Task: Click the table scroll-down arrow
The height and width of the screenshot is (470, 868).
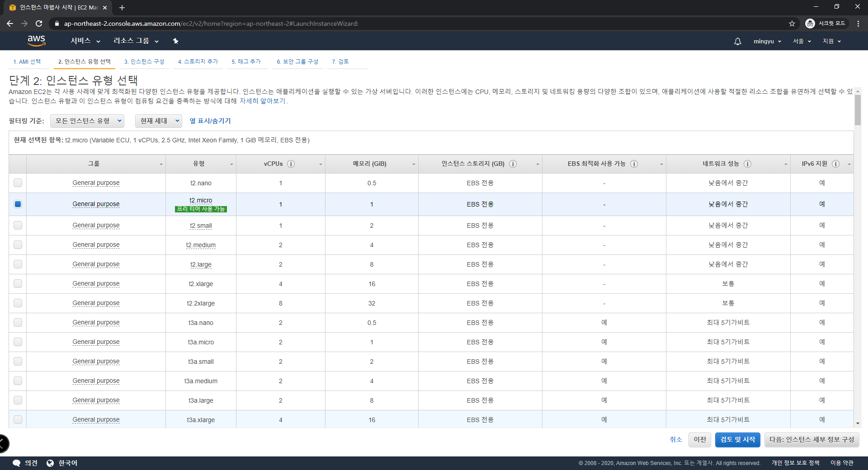Action: (858, 423)
